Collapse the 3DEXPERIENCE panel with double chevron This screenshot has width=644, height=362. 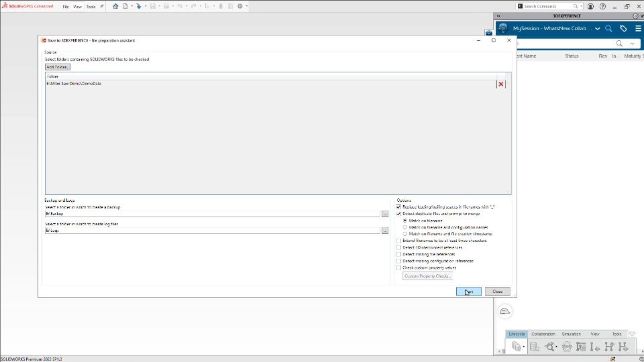[x=498, y=16]
